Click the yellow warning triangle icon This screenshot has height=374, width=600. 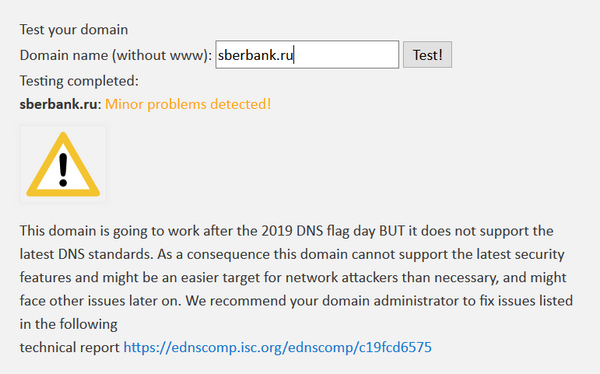point(63,164)
